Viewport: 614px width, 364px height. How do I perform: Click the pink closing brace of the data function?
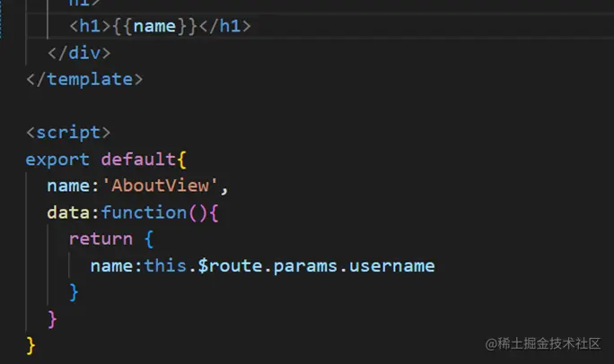pyautogui.click(x=52, y=319)
